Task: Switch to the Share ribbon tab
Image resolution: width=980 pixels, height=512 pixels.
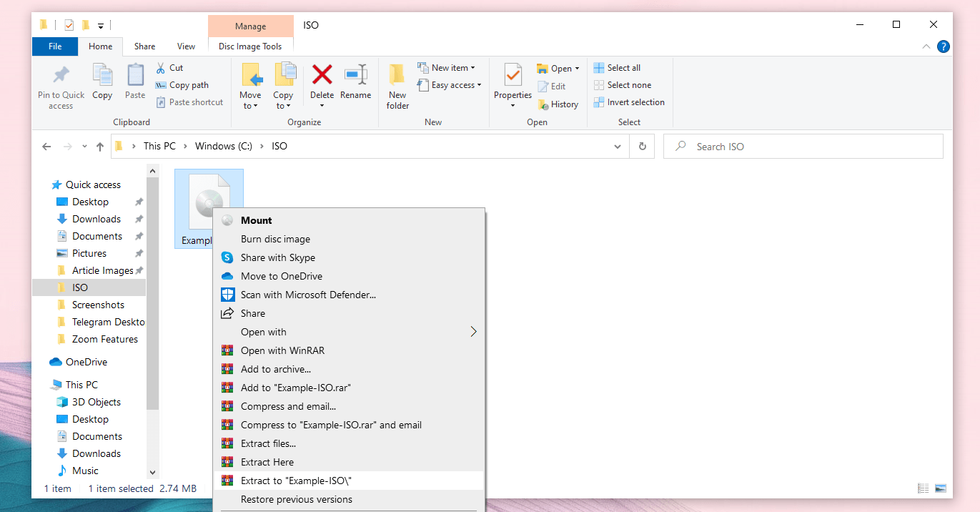Action: (x=144, y=46)
